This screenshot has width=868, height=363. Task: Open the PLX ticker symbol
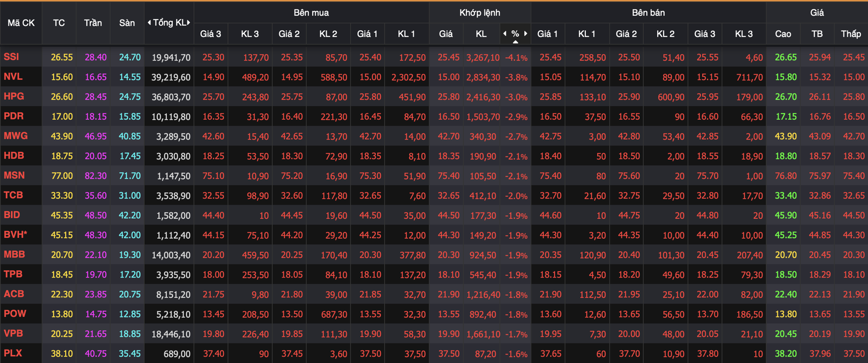[x=13, y=354]
